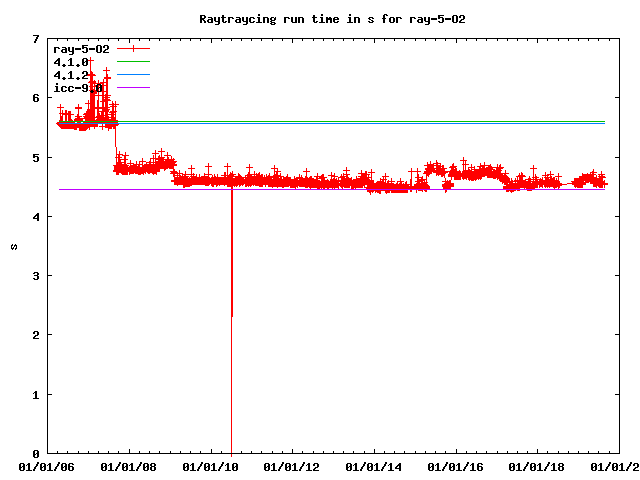Click the bottom of the red downward spike
640x480 pixels.
pos(232,316)
